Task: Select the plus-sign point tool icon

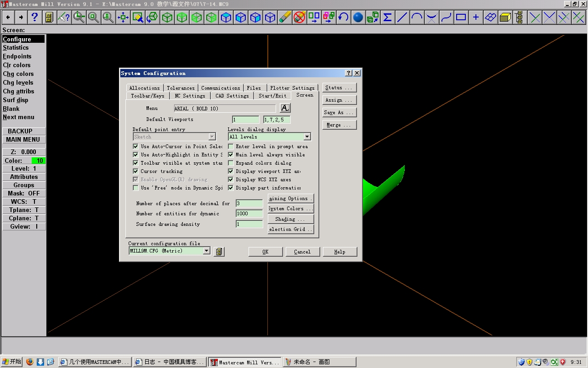Action: tap(475, 17)
